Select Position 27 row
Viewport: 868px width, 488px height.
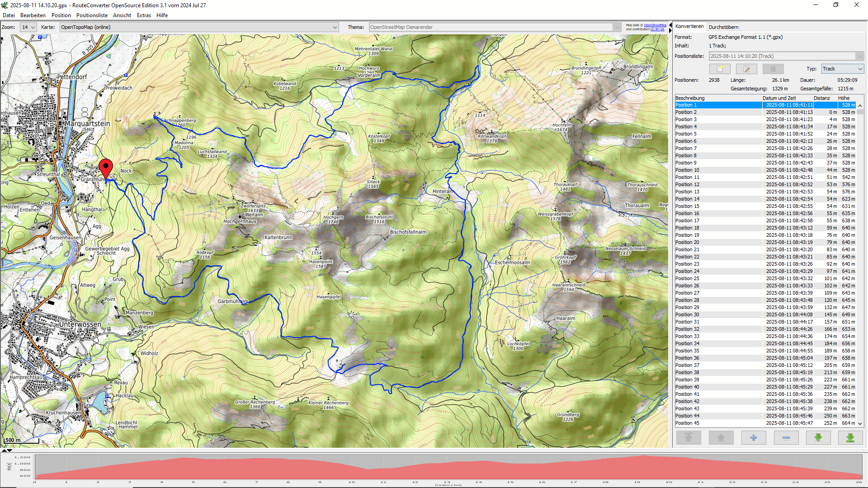(765, 293)
